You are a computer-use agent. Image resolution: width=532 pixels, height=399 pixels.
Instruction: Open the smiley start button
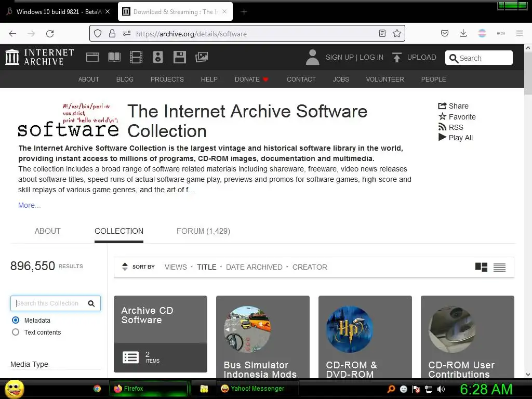[14, 389]
